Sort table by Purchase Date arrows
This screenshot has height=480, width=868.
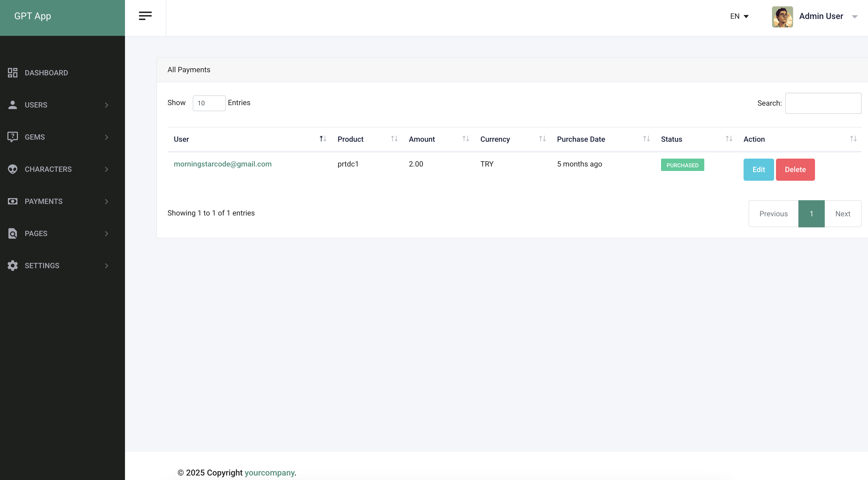646,139
